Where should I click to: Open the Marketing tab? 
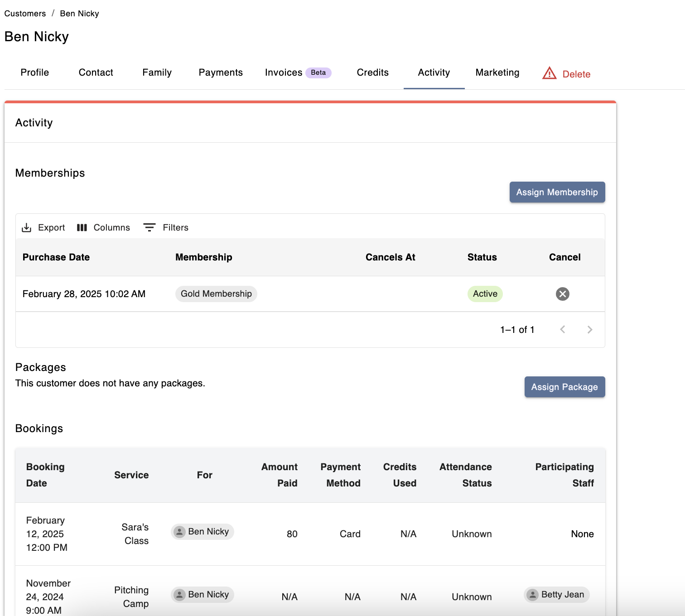click(x=497, y=72)
